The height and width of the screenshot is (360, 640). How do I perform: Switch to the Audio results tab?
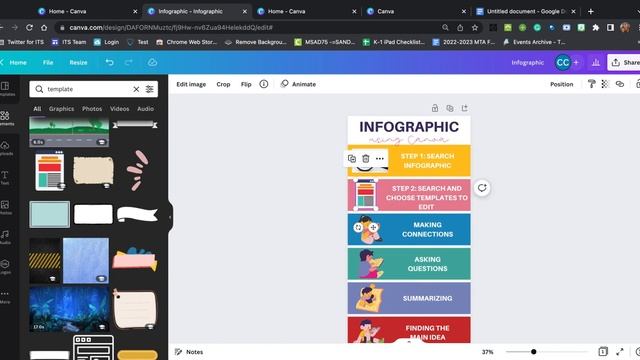click(145, 109)
